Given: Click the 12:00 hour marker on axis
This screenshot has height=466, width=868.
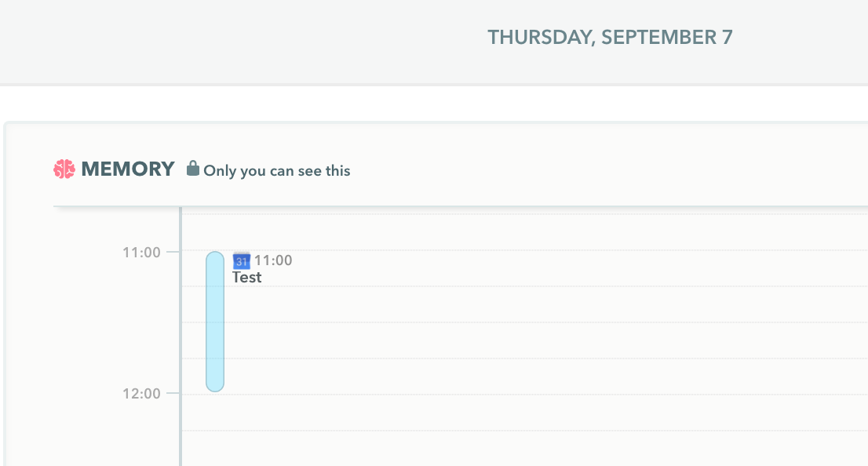Looking at the screenshot, I should coord(141,394).
